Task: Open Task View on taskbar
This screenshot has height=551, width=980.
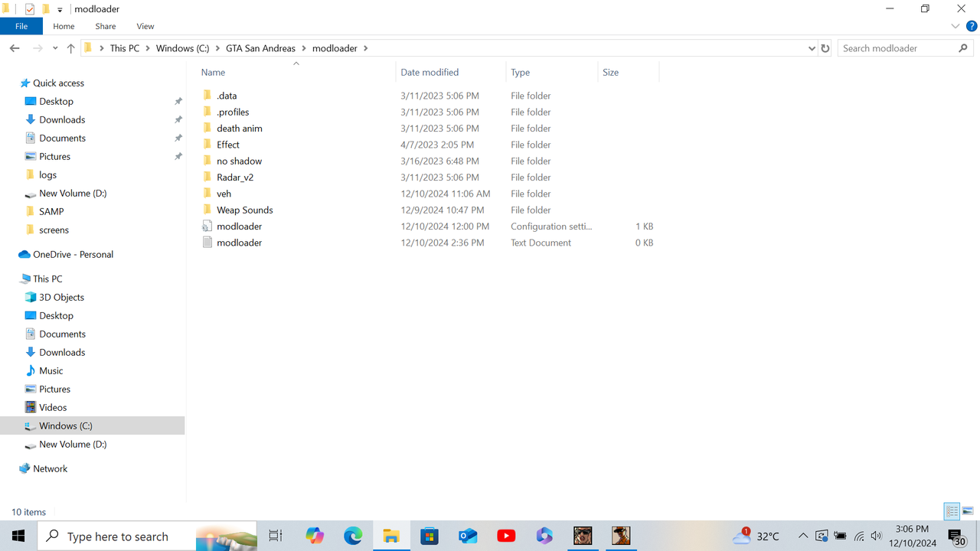Action: pyautogui.click(x=276, y=536)
